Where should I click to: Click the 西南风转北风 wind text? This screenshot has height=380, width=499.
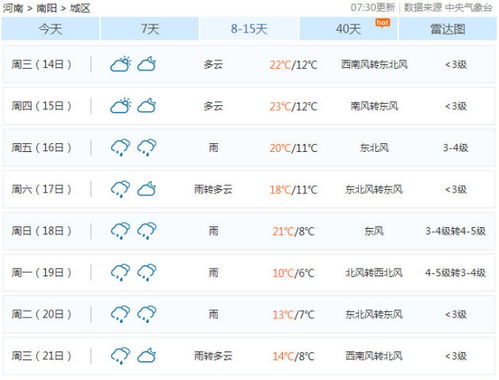tap(374, 356)
